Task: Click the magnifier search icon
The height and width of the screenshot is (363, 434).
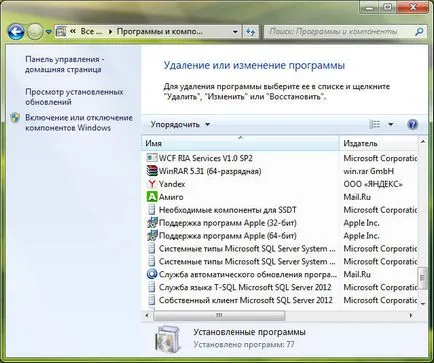Action: coord(419,32)
